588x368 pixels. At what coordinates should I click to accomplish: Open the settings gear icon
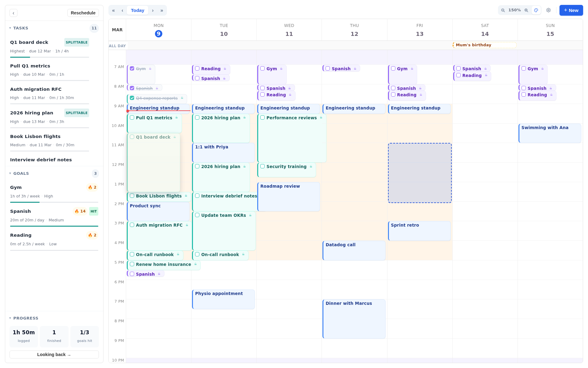[x=548, y=10]
